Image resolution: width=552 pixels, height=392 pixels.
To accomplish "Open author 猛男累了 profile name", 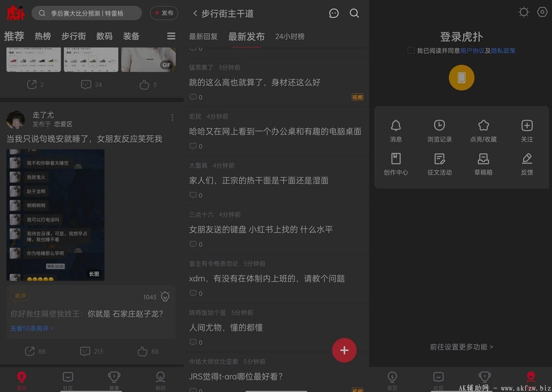I will pyautogui.click(x=201, y=68).
